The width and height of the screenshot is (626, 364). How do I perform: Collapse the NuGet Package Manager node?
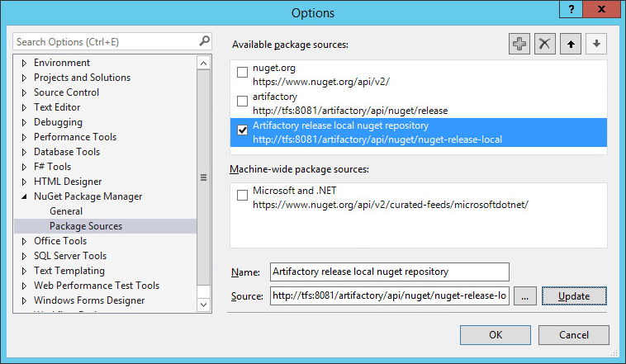[x=24, y=196]
